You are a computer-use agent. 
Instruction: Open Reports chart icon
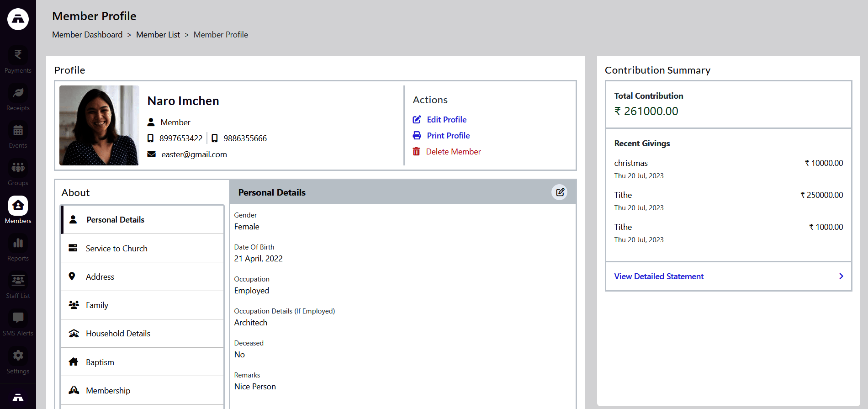[18, 244]
